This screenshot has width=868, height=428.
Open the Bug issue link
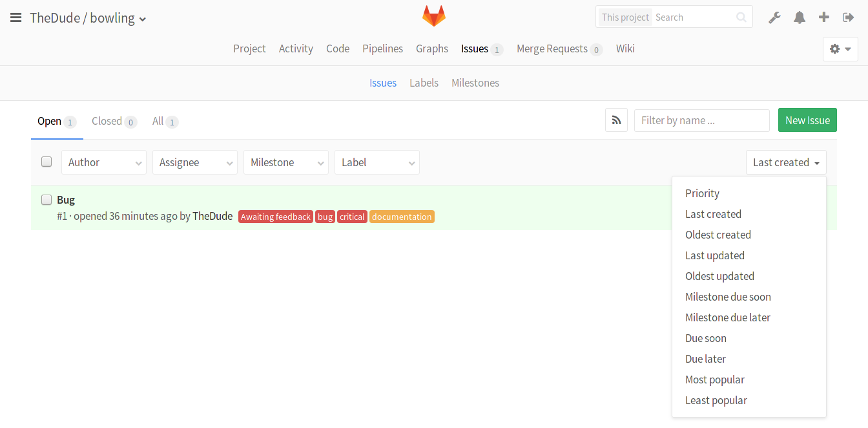click(x=65, y=199)
